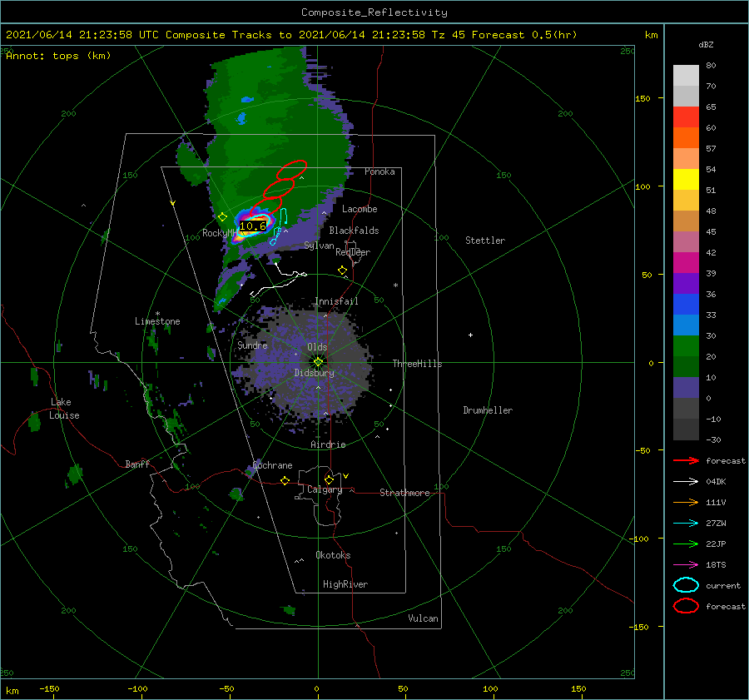Click the radar center diamond near Olds
Viewport: 749px width, 700px height.
(x=318, y=362)
